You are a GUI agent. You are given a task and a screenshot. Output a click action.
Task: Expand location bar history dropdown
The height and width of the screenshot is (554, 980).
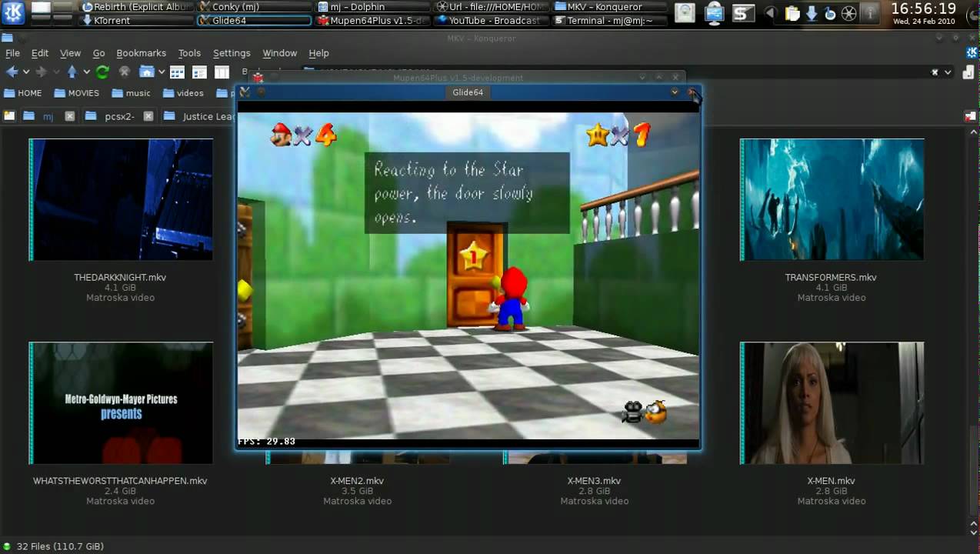tap(948, 72)
